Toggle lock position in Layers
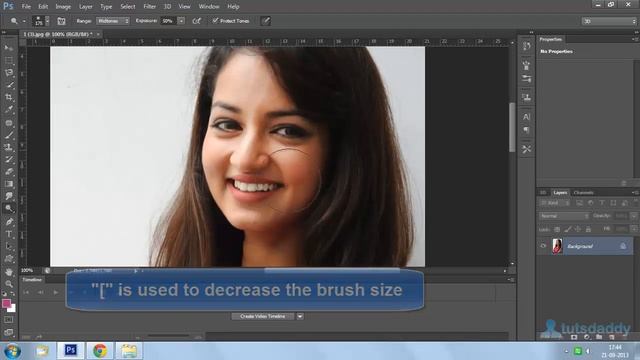640x360 pixels. click(578, 230)
